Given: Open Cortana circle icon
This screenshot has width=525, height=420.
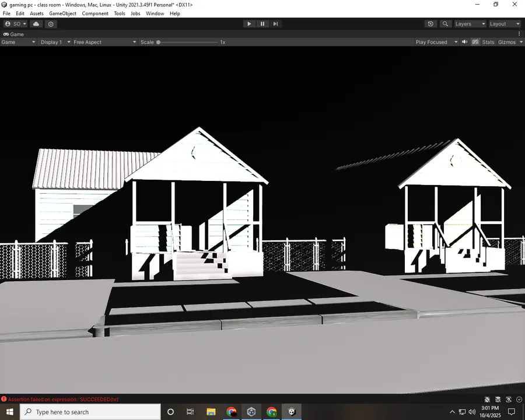Looking at the screenshot, I should pos(170,412).
